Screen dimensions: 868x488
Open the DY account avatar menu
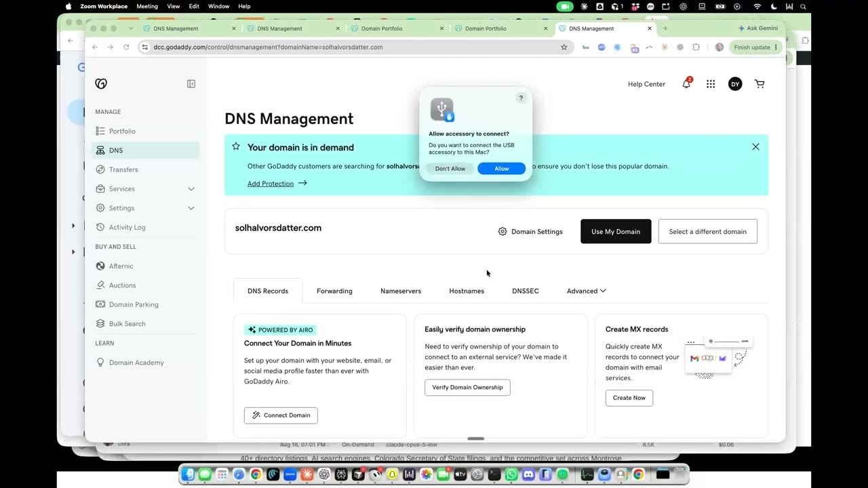coord(735,84)
